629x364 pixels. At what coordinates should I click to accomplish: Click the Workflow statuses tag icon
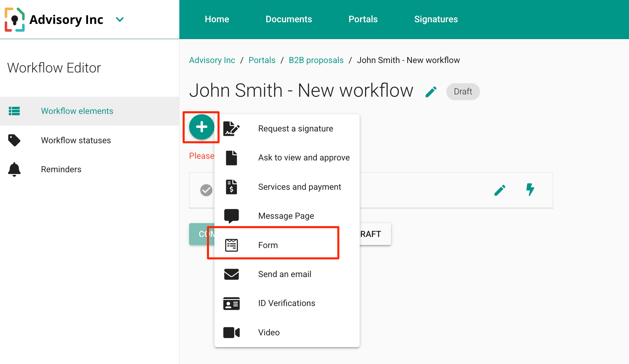(14, 140)
